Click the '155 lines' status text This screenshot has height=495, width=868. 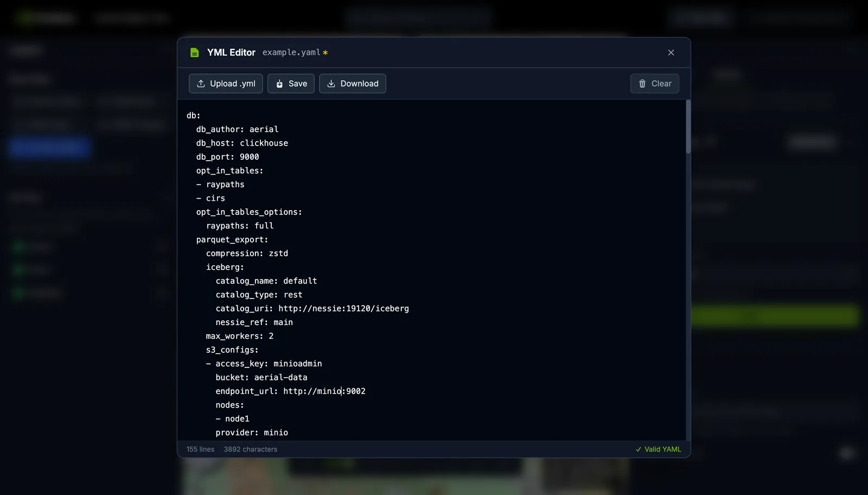tap(200, 449)
